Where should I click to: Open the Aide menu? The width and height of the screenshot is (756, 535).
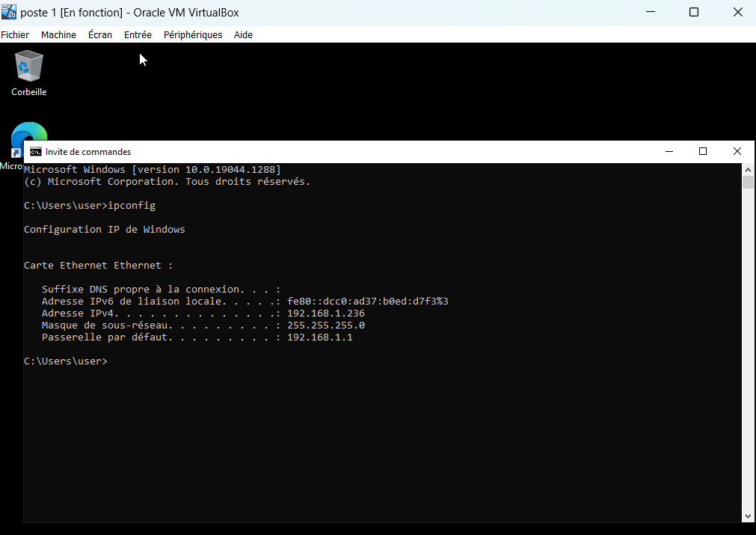[243, 35]
